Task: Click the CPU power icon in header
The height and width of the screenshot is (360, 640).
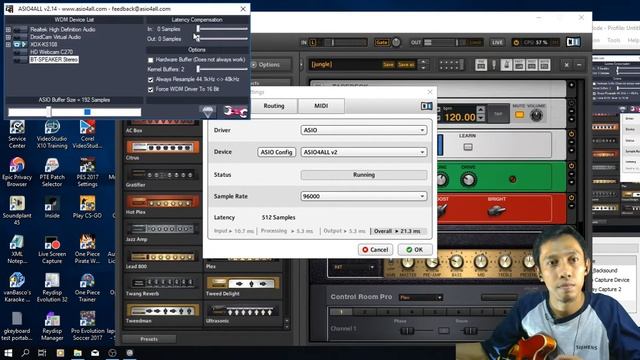Action: click(x=516, y=42)
